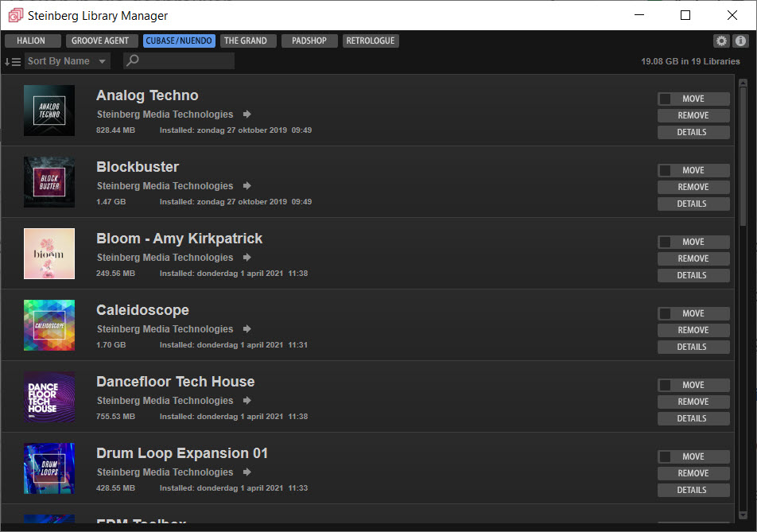Tick the Move checkbox for Dancefloor Tech House
This screenshot has width=757, height=532.
(x=666, y=385)
